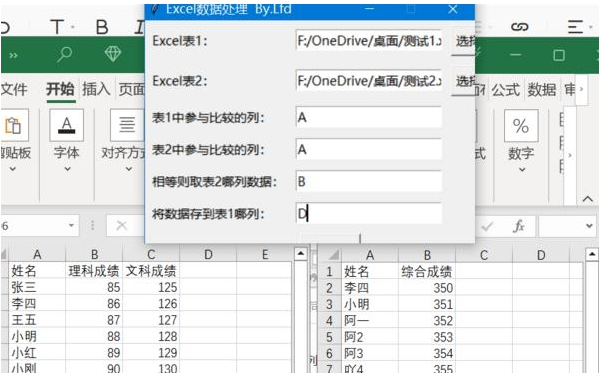Click the 相等则取表2哪列数据 input field
Viewport: 605px width, 373px height.
(x=368, y=181)
